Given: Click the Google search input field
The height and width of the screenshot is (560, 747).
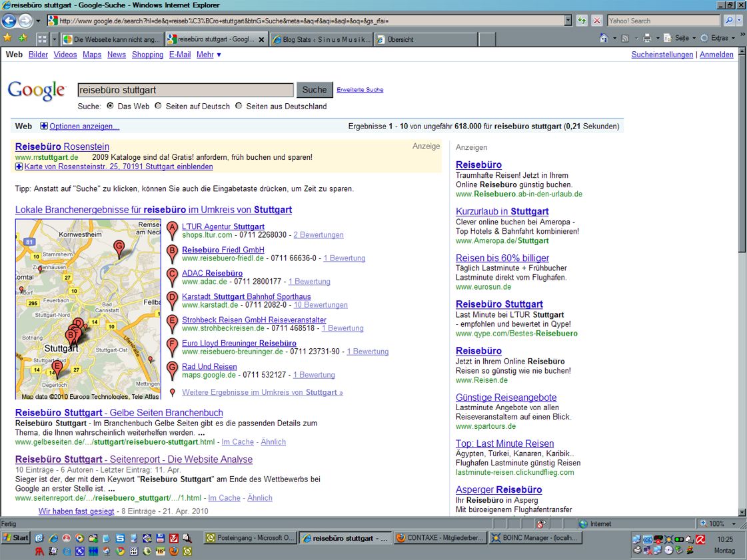Looking at the screenshot, I should tap(185, 90).
